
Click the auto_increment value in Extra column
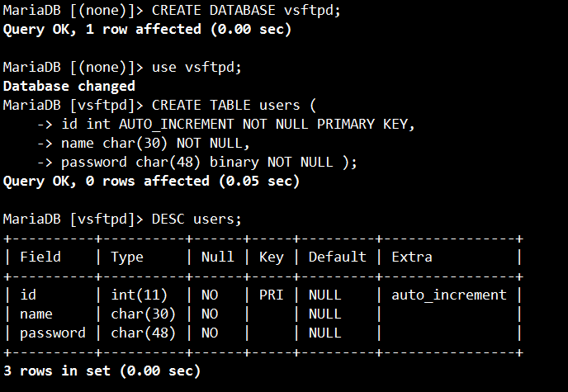(x=449, y=295)
